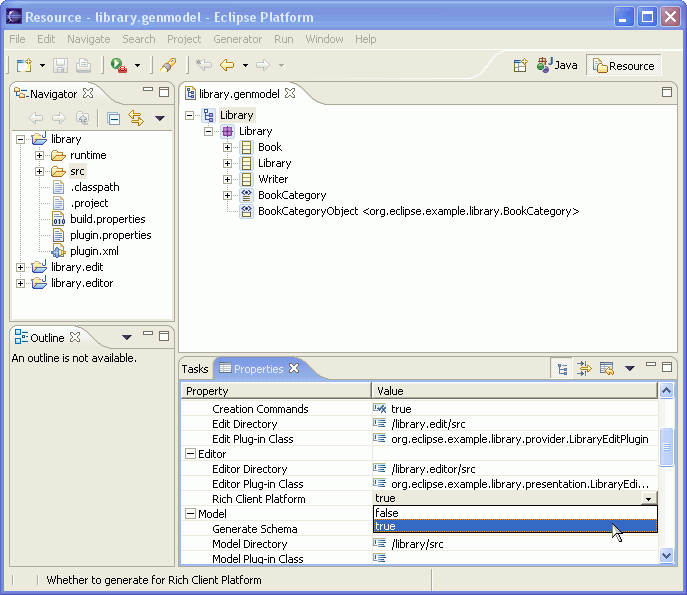Screen dimensions: 687x595
Task: Select build.properties file in Navigator
Action: [107, 219]
